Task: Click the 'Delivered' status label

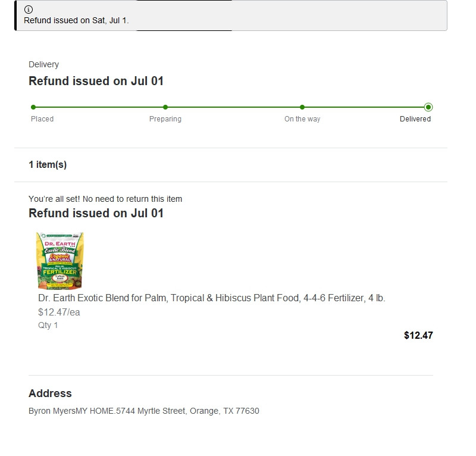Action: click(415, 119)
